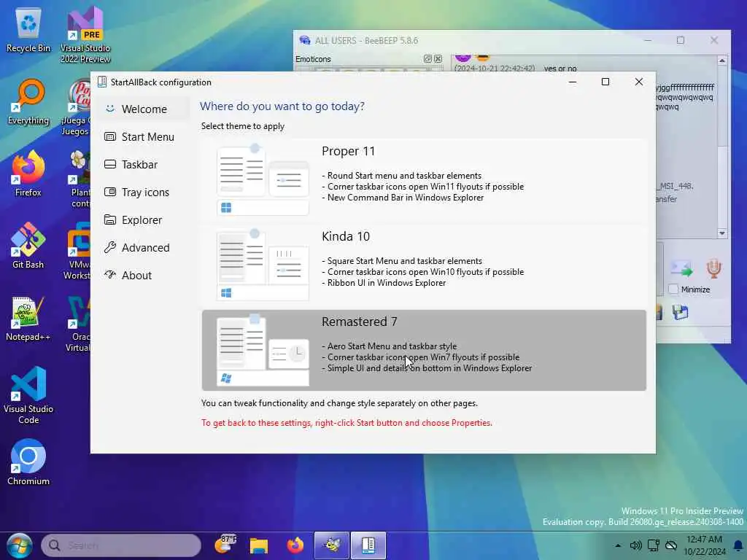Apply the Kinda 10 theme

[x=424, y=265]
